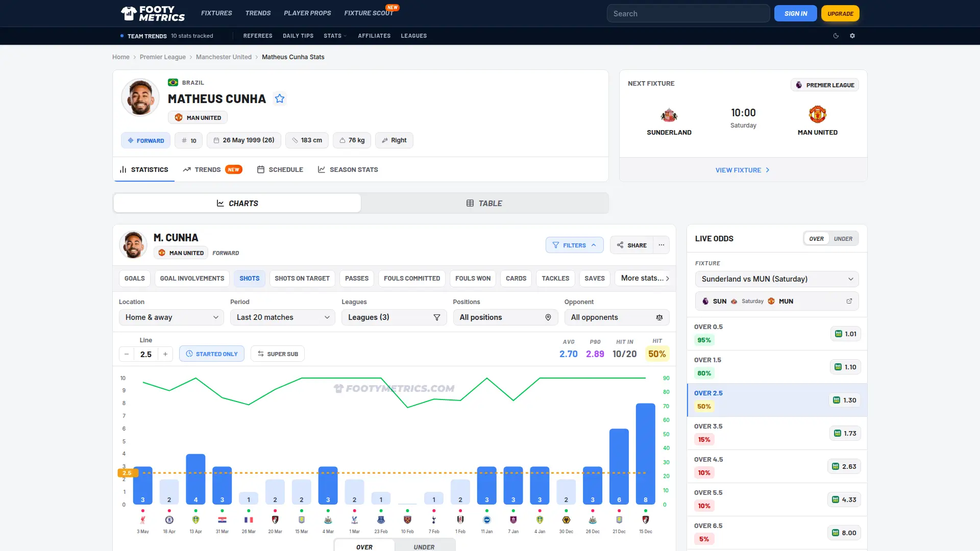Open the Season Stats tab
The image size is (980, 551).
point(348,169)
